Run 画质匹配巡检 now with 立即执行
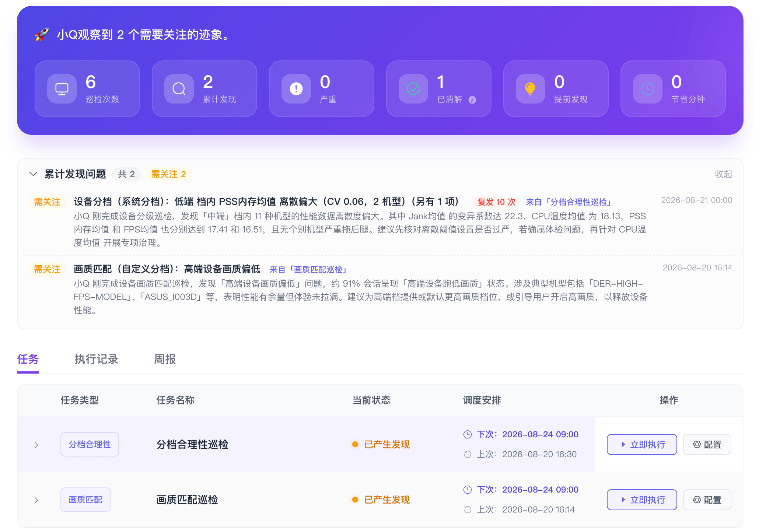Image resolution: width=759 pixels, height=532 pixels. coord(642,500)
